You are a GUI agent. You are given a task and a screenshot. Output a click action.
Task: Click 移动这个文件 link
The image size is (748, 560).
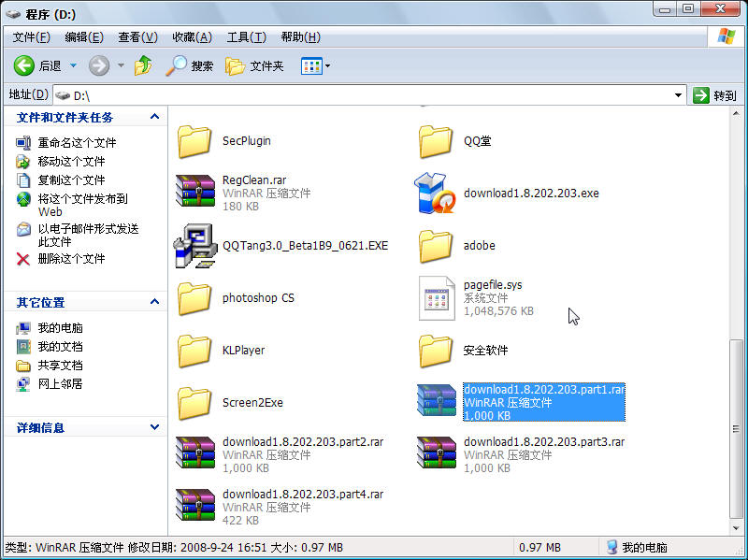[72, 162]
